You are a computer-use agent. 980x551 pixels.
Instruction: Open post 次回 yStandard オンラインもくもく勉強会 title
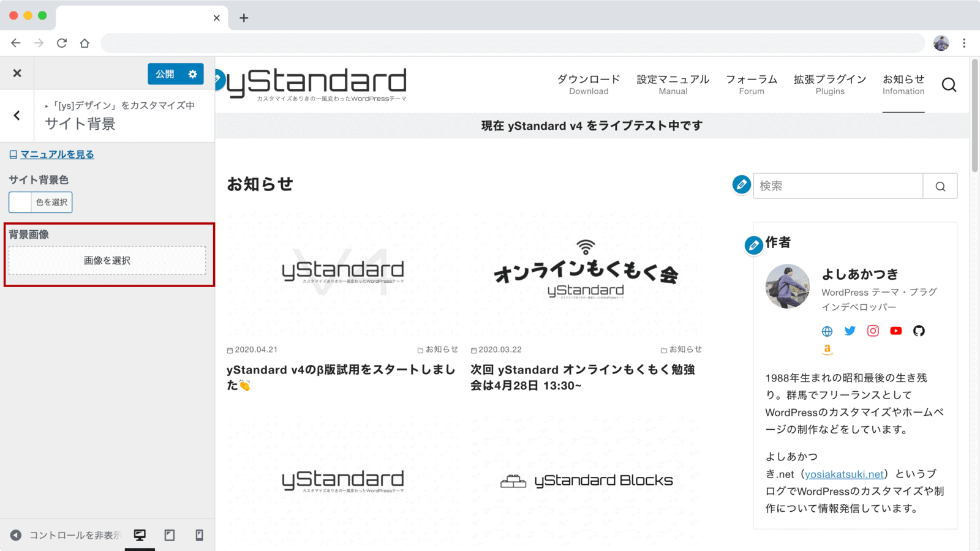(x=582, y=377)
